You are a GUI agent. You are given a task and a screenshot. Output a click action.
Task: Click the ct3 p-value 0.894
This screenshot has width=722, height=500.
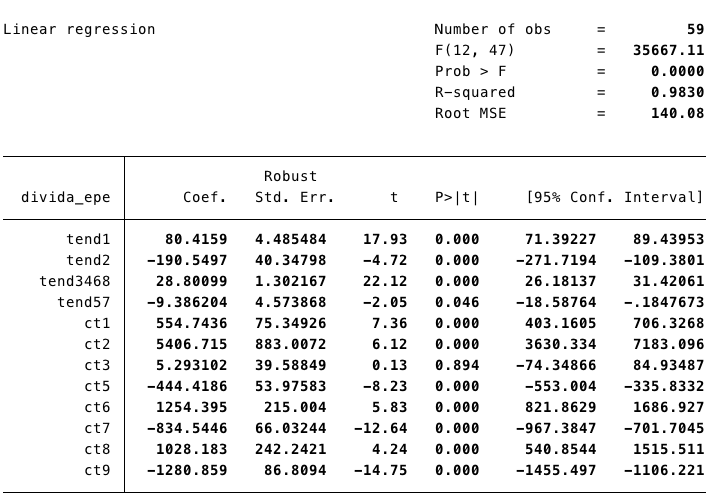[457, 365]
